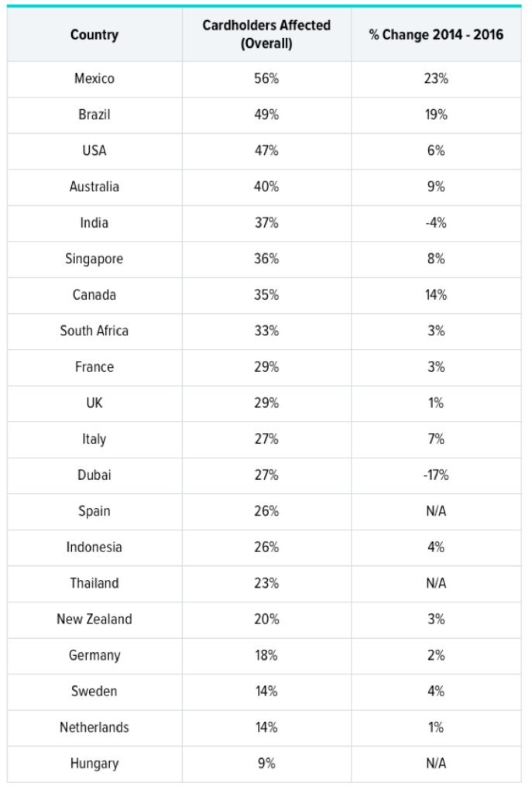Click the % Change 2014 - 2016 header

coord(436,35)
